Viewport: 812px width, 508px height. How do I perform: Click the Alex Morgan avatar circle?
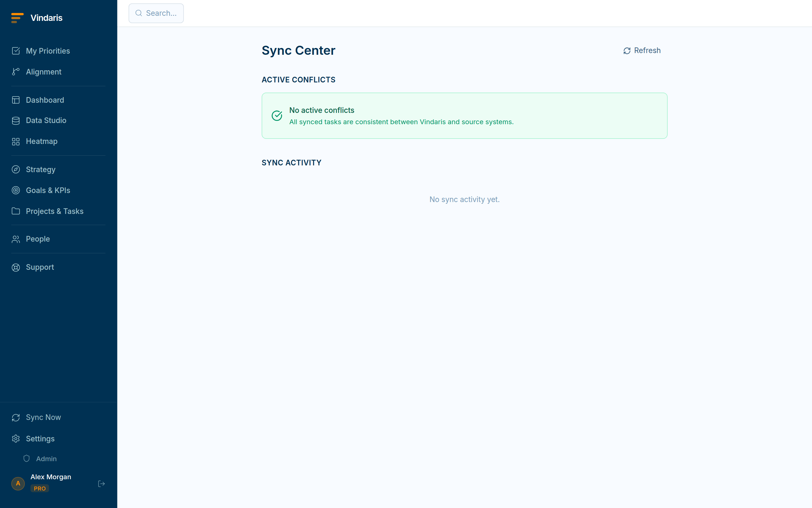(18, 484)
